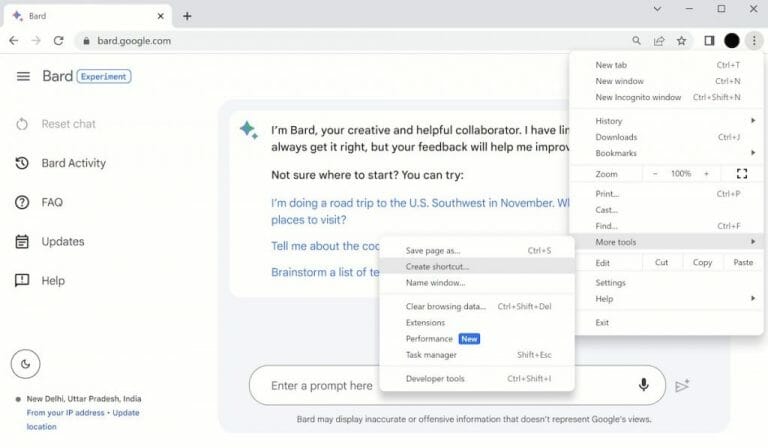Open Performance from More tools submenu

click(x=477, y=338)
